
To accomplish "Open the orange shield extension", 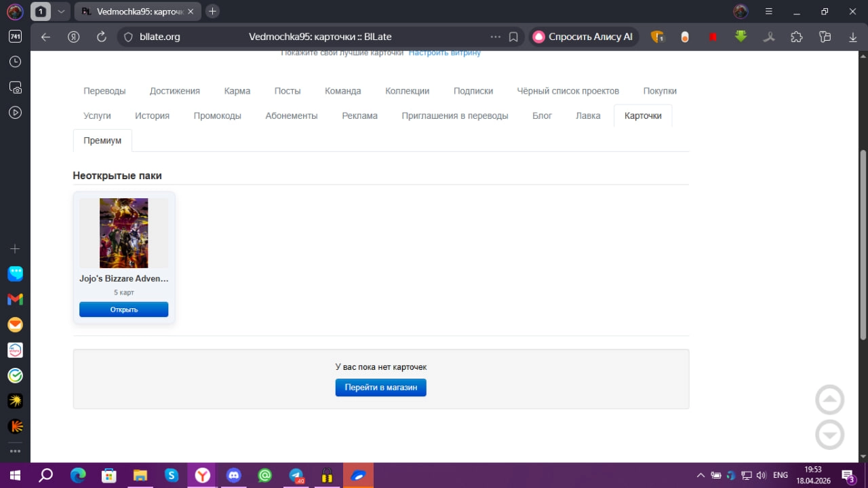I will (x=657, y=37).
